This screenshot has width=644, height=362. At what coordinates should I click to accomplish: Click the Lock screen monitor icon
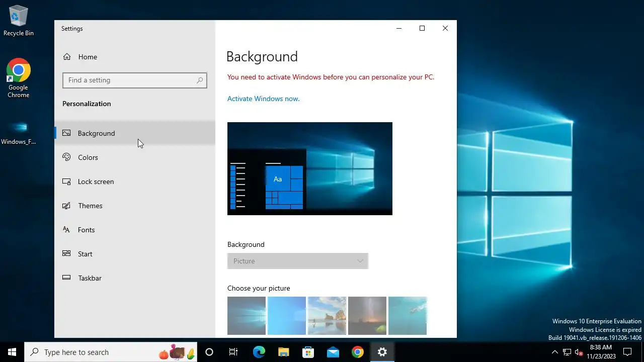coord(66,182)
